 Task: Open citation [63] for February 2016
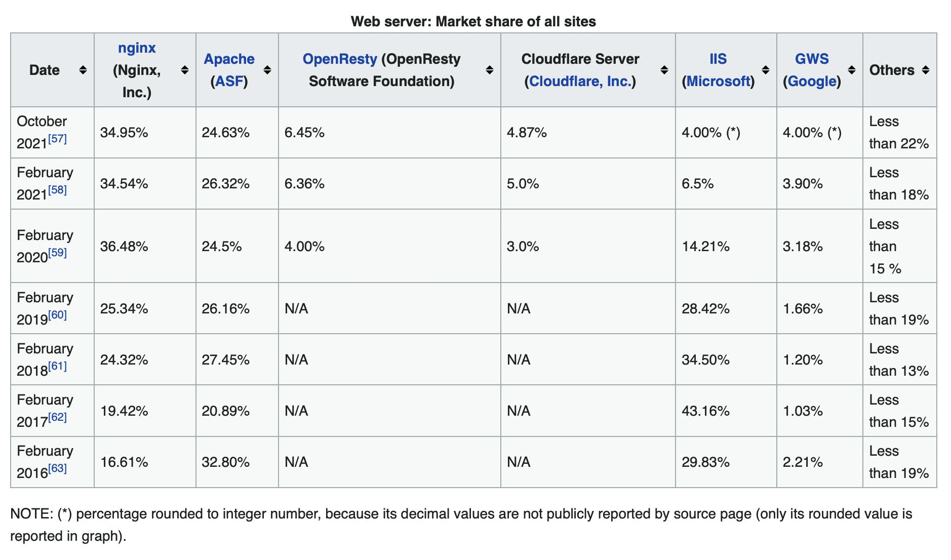coord(57,468)
